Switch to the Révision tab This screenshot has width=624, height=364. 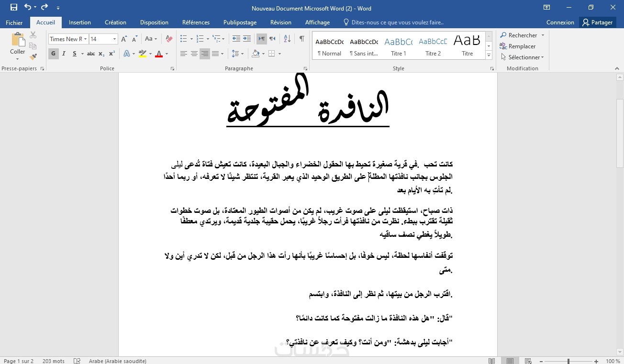[x=280, y=22]
